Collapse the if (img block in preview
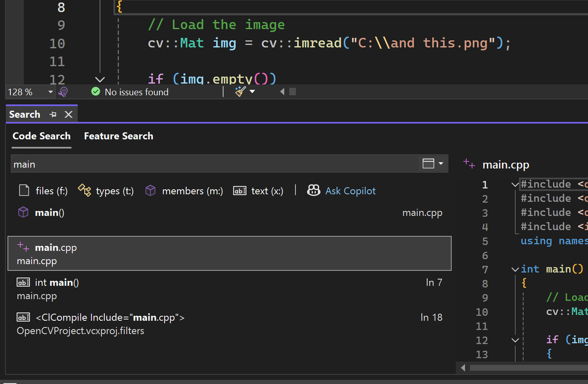 point(514,340)
